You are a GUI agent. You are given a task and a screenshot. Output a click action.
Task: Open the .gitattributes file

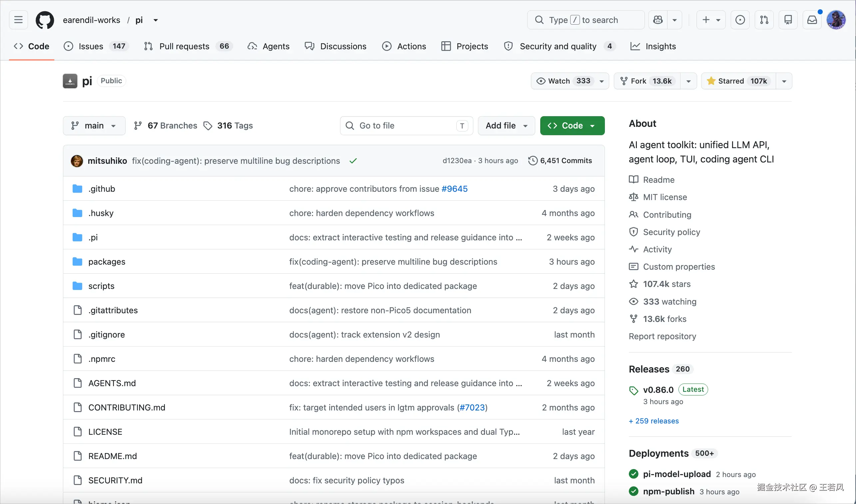point(113,310)
